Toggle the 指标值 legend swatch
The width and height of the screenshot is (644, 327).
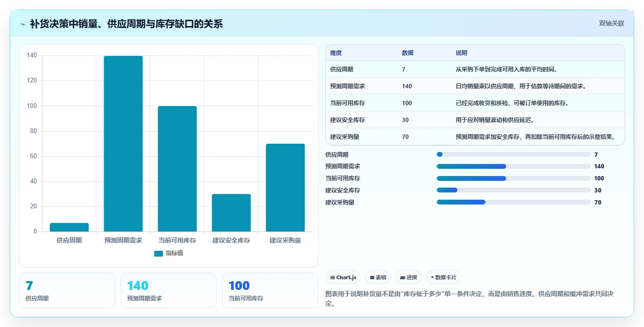coord(159,254)
